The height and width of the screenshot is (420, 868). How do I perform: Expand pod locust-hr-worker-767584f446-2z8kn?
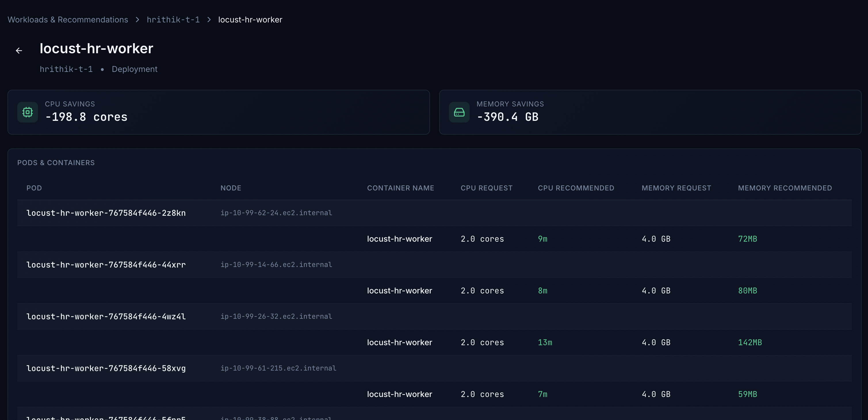click(x=106, y=213)
